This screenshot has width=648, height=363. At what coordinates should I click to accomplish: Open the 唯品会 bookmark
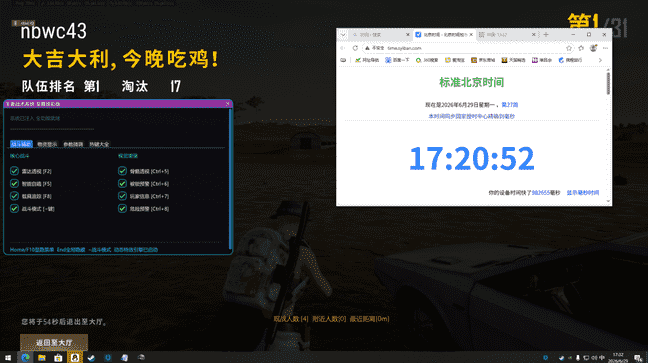coord(542,60)
